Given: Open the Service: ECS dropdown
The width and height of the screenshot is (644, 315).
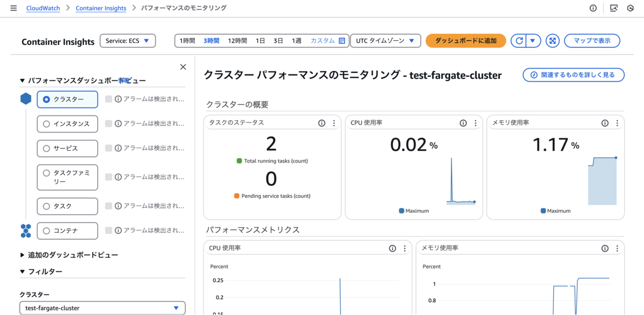Looking at the screenshot, I should (x=127, y=40).
